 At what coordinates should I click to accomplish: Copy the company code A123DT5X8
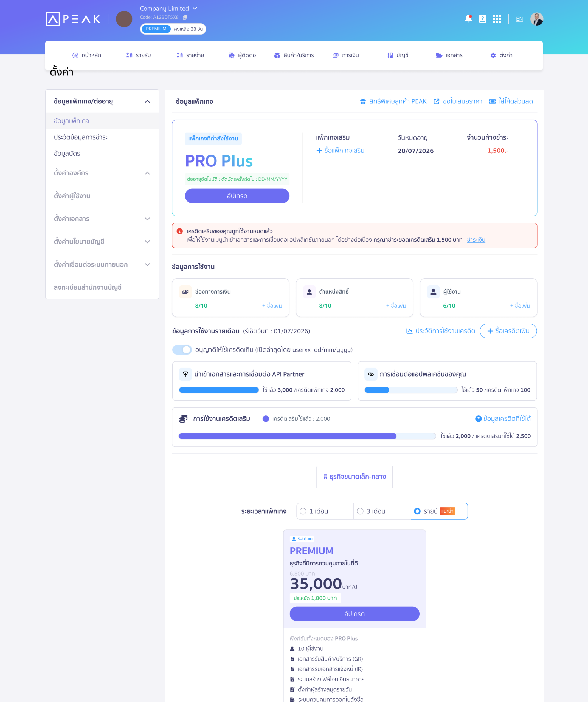coord(185,17)
